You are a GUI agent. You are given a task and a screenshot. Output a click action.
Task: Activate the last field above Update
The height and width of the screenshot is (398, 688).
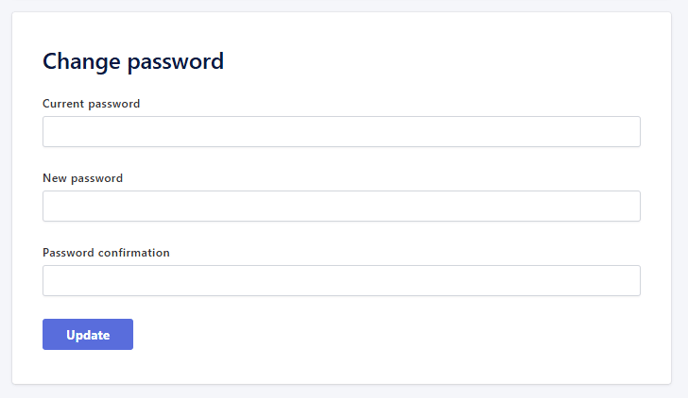[x=341, y=280]
